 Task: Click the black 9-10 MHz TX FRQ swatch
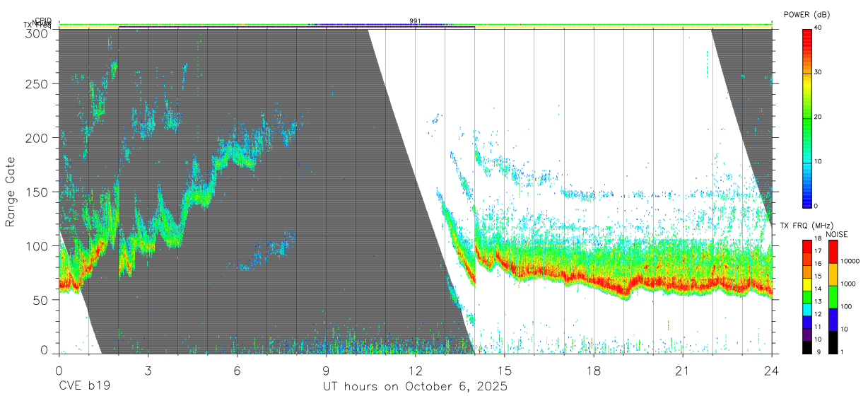(x=807, y=347)
